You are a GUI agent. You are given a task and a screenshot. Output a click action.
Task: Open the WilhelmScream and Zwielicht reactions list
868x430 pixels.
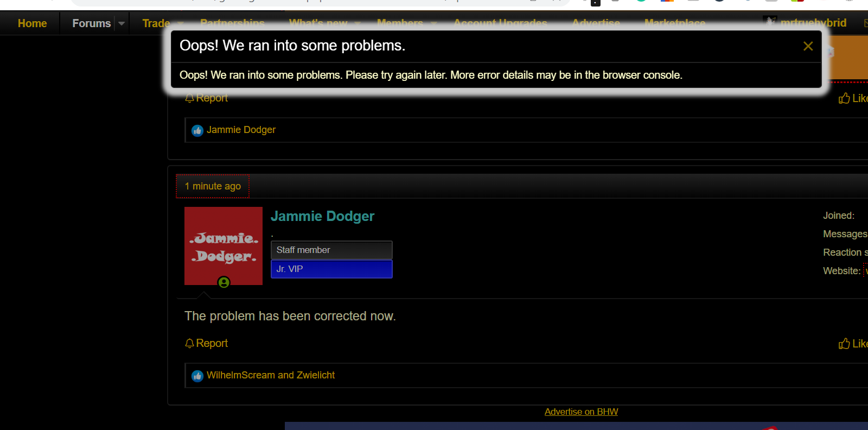[271, 375]
